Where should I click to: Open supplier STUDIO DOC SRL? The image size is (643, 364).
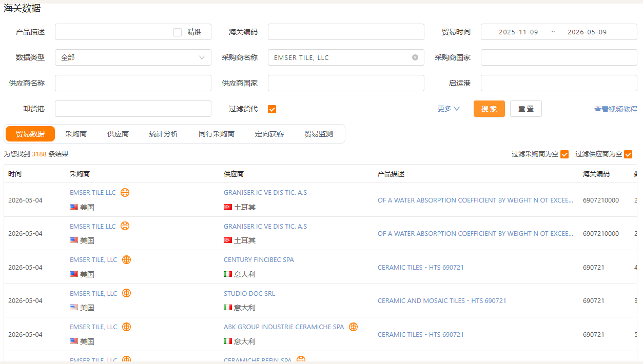[249, 293]
